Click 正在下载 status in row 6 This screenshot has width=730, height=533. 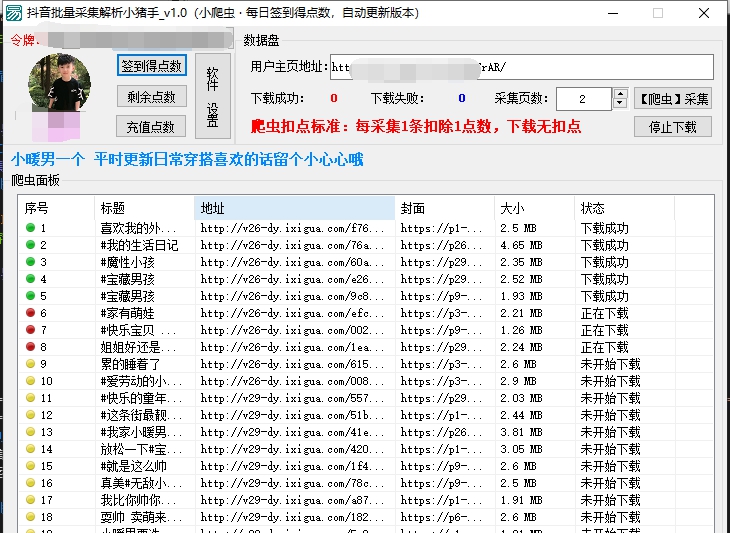coord(604,313)
